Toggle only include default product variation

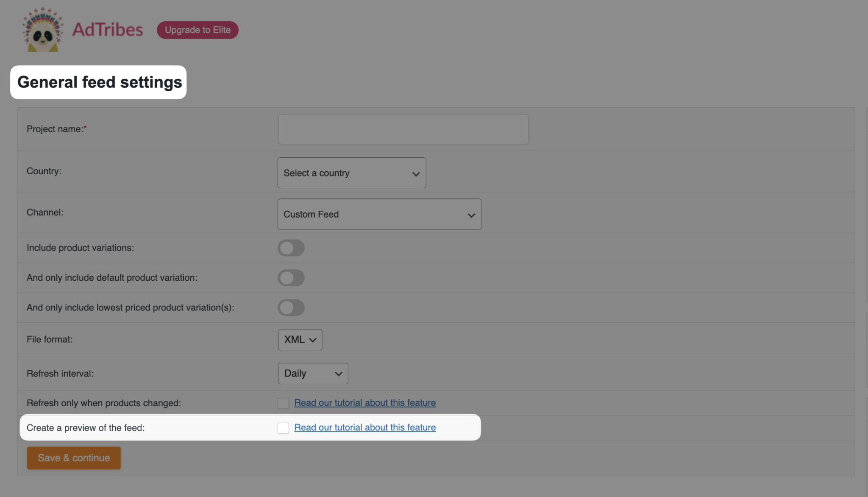point(291,278)
